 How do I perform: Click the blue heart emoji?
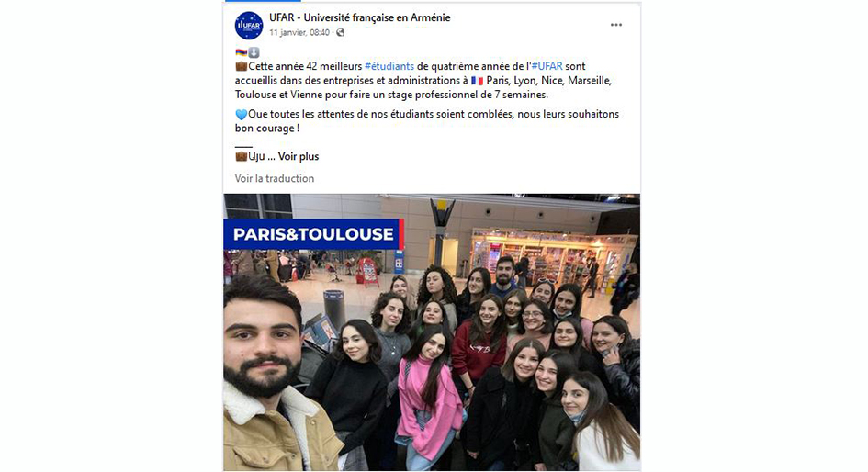(x=241, y=115)
